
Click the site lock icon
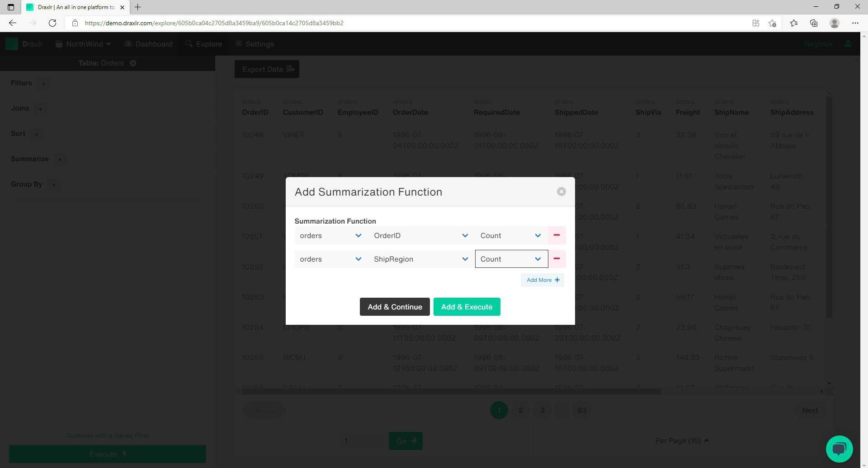[75, 23]
